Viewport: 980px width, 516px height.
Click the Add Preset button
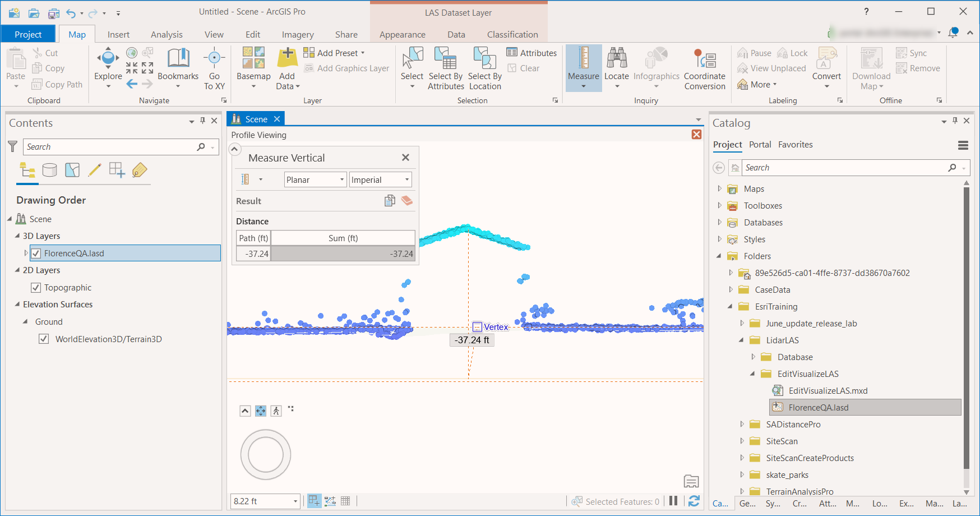pos(334,53)
